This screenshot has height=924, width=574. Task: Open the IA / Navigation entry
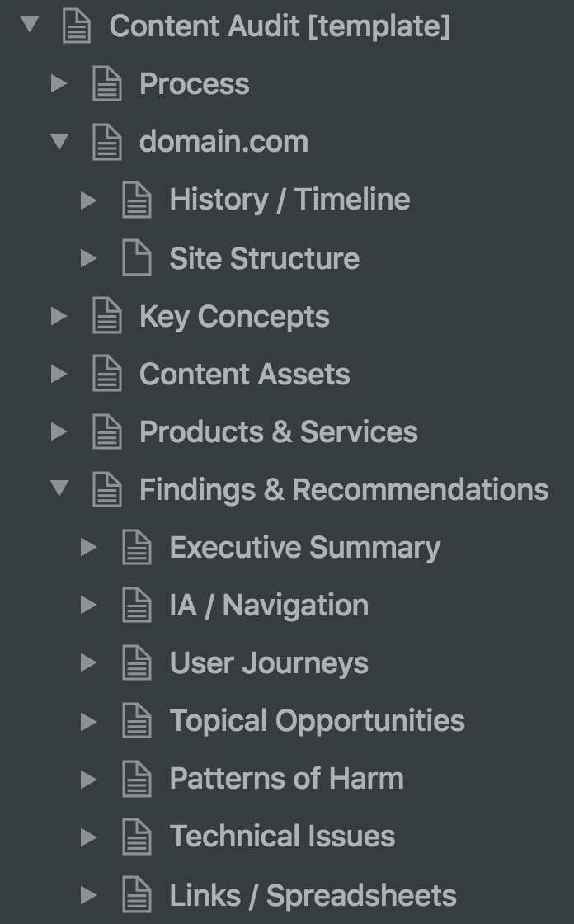point(269,604)
